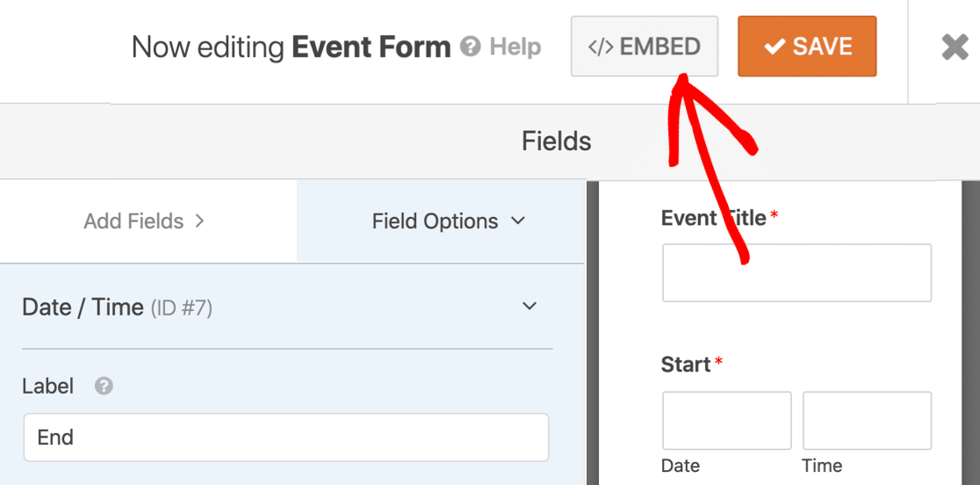The image size is (980, 485).
Task: Save the form with the SAVE button
Action: click(807, 47)
